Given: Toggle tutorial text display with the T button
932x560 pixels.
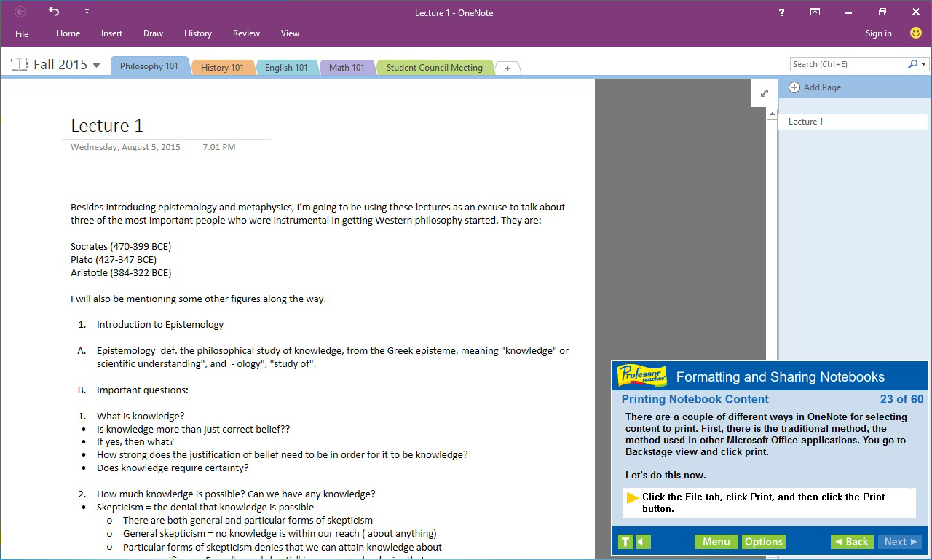Looking at the screenshot, I should (625, 541).
